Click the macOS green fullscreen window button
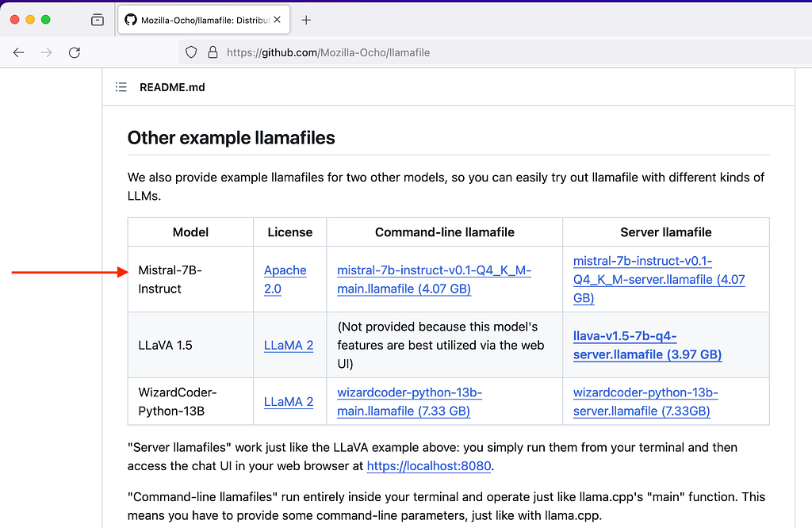Image resolution: width=812 pixels, height=528 pixels. point(45,20)
